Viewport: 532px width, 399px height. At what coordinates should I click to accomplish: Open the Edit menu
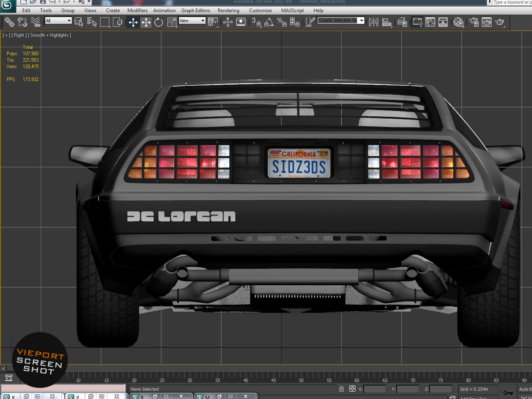[26, 10]
